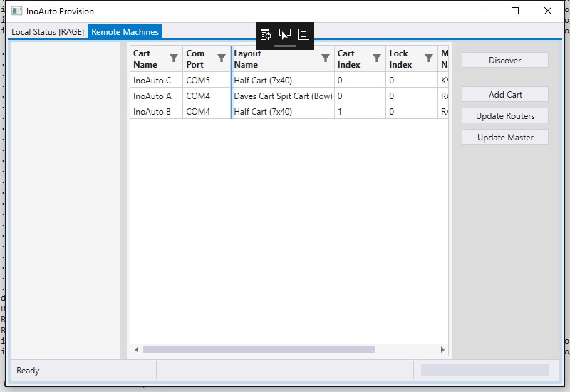This screenshot has height=392, width=570.
Task: Select the InoAuto B cell
Action: [156, 112]
